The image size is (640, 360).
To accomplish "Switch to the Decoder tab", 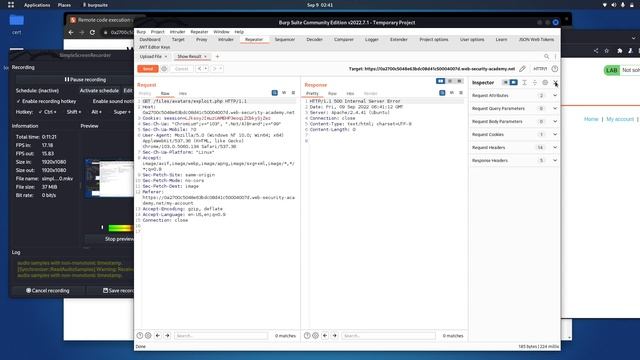I will [x=314, y=40].
